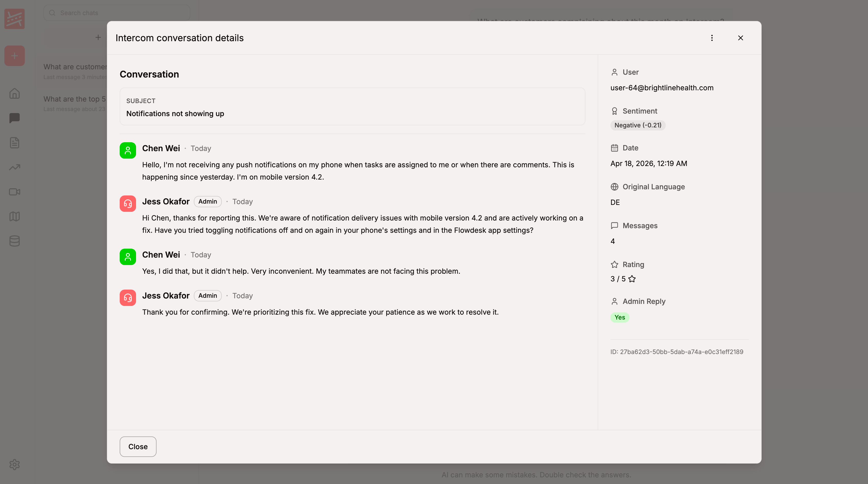The width and height of the screenshot is (868, 484).
Task: Click the Original Language globe icon
Action: [614, 187]
